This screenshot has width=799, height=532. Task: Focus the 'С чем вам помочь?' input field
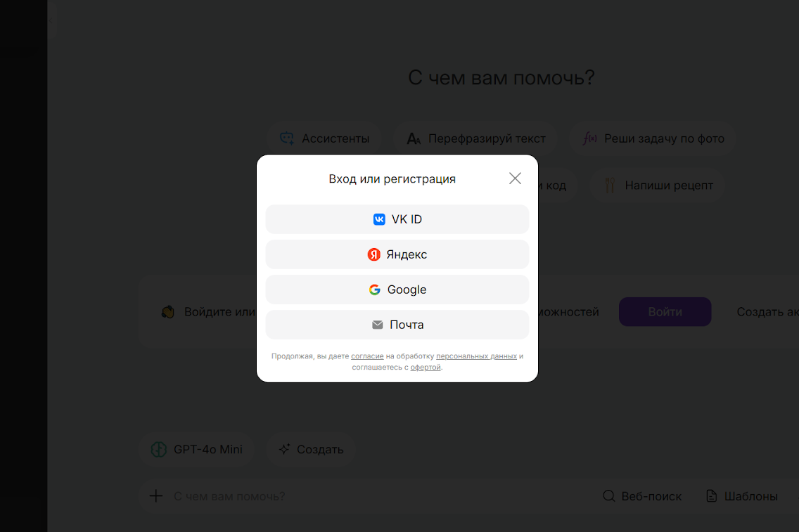click(352, 496)
